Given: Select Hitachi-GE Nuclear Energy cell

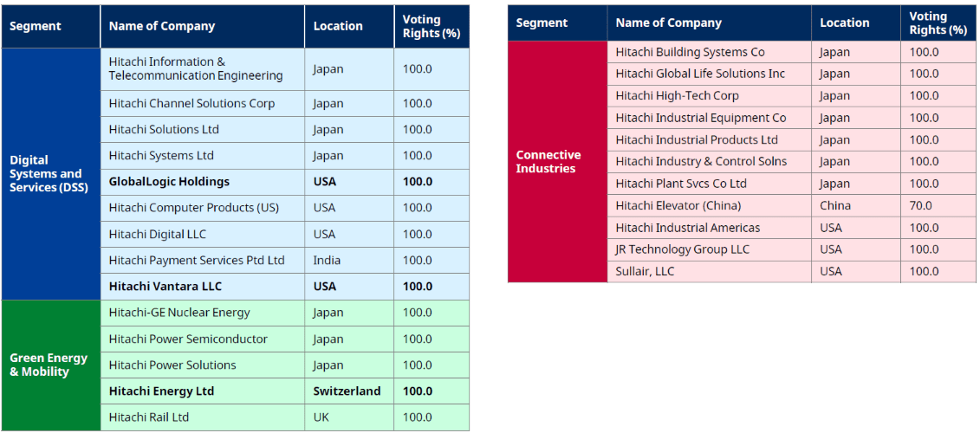Looking at the screenshot, I should [179, 313].
